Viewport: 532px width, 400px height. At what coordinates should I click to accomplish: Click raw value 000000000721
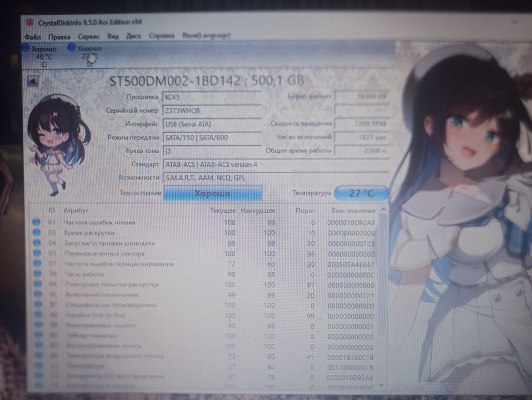pyautogui.click(x=351, y=296)
